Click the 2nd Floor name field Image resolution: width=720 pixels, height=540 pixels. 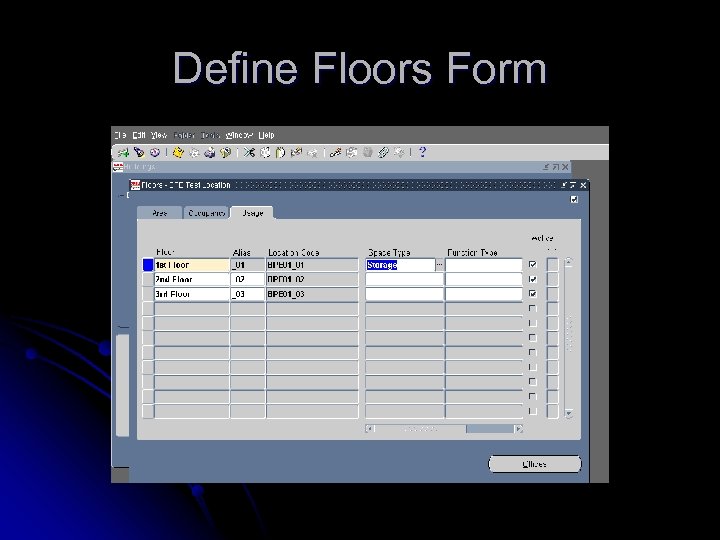pyautogui.click(x=191, y=279)
